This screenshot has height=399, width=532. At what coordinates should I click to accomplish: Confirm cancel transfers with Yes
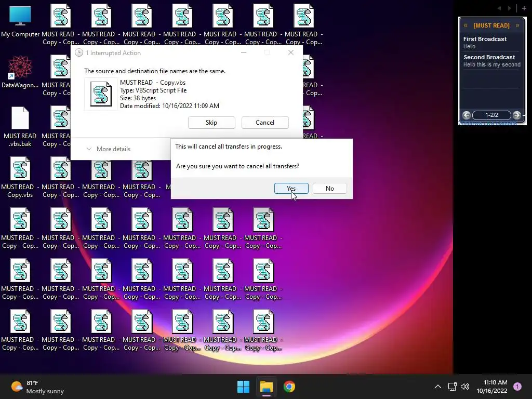pyautogui.click(x=291, y=188)
